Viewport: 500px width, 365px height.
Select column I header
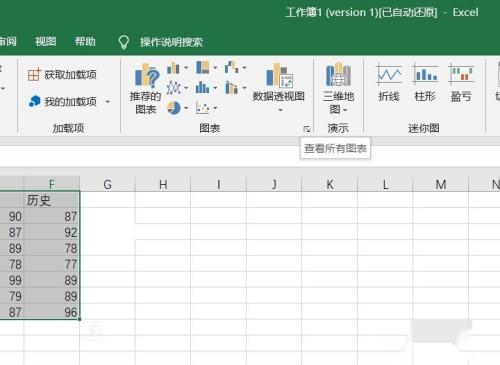point(218,184)
